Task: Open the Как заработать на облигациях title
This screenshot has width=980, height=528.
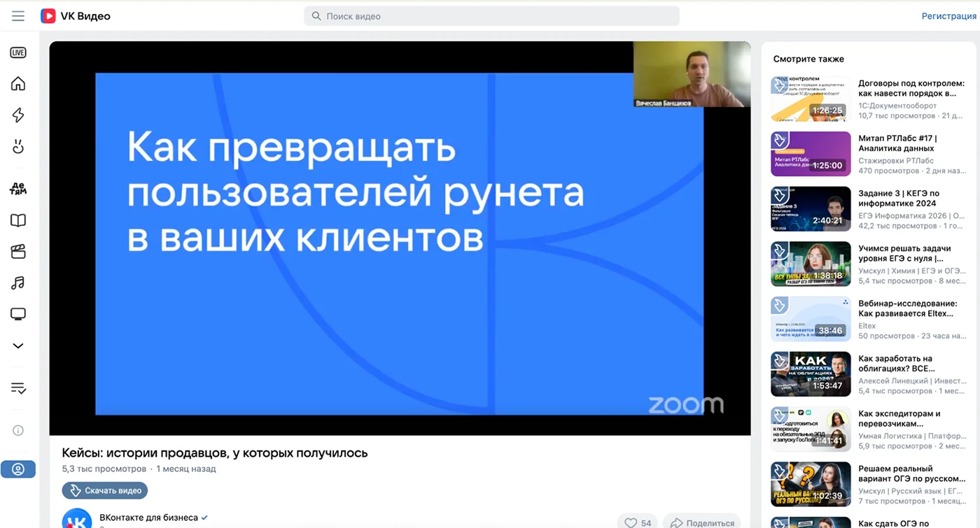Action: point(897,364)
